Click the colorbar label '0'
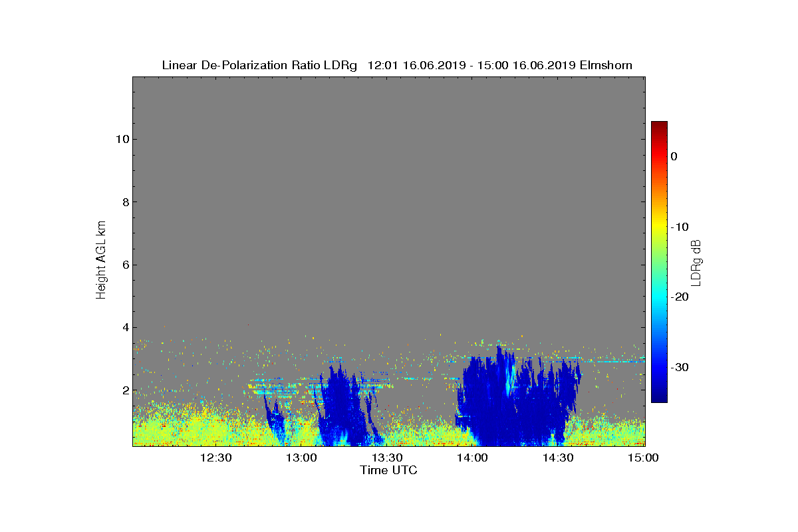 (x=674, y=156)
